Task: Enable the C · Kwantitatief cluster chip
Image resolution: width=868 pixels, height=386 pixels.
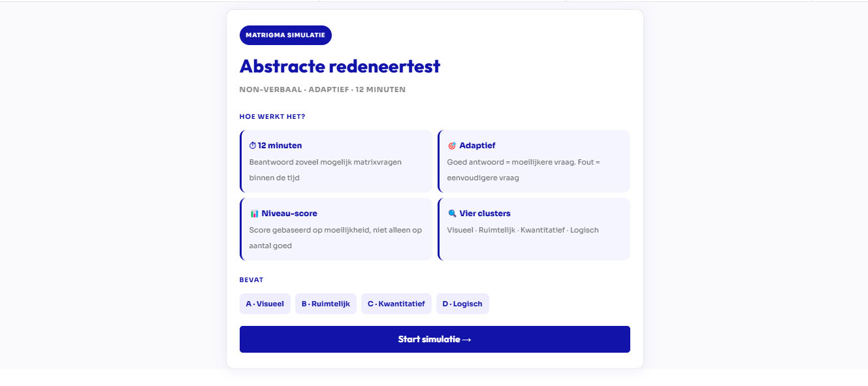Action: point(396,303)
